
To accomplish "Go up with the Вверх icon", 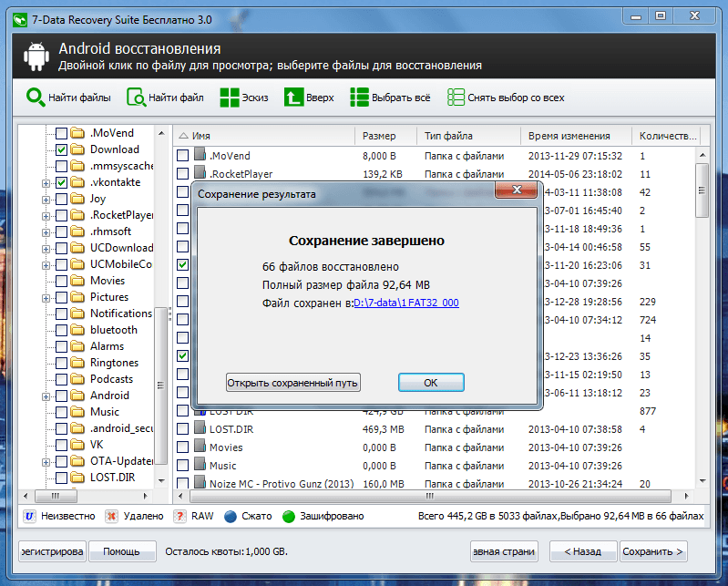I will coord(293,98).
